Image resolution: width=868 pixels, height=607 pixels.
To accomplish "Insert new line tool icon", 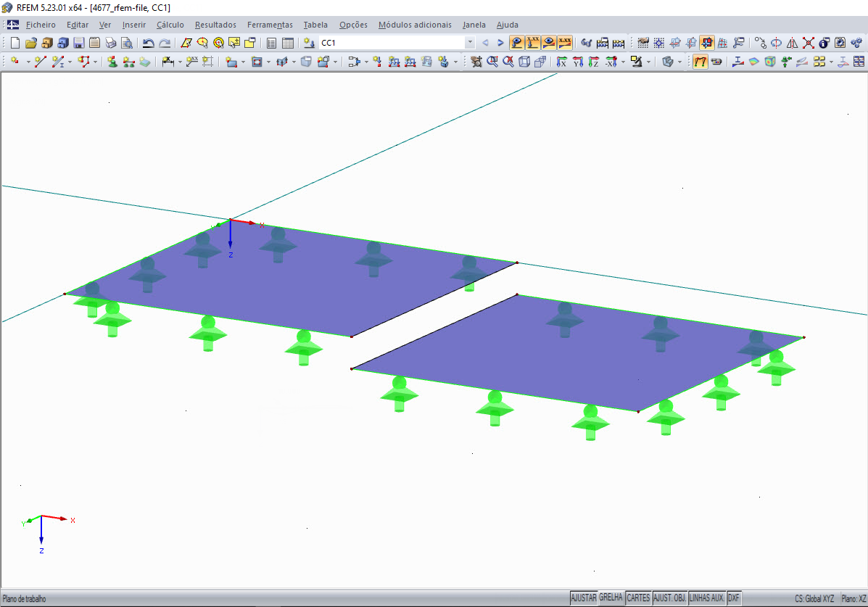I will tap(40, 62).
